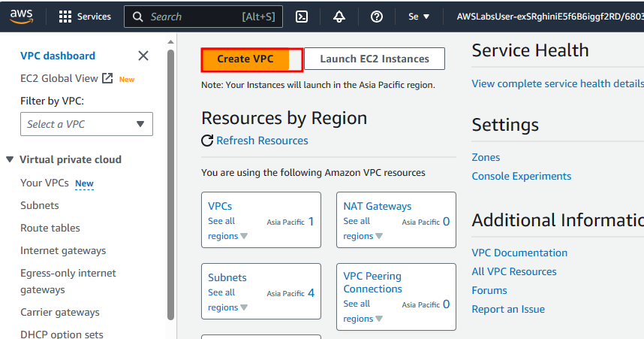Open the VPCs resource card title
Image resolution: width=644 pixels, height=339 pixels.
(220, 206)
